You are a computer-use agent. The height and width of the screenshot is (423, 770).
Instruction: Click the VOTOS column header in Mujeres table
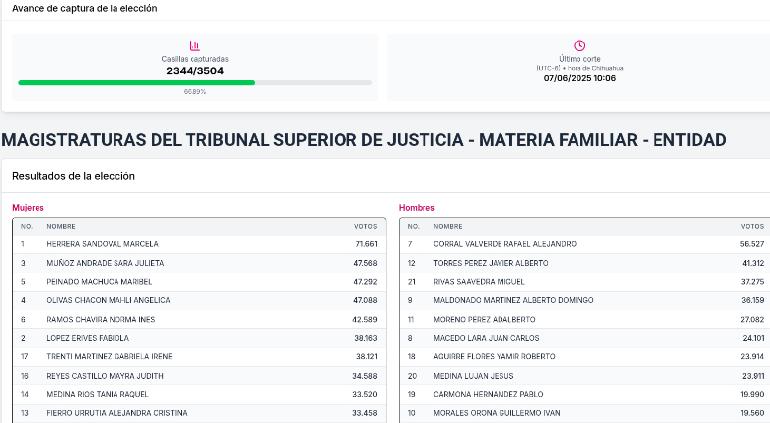pos(365,226)
